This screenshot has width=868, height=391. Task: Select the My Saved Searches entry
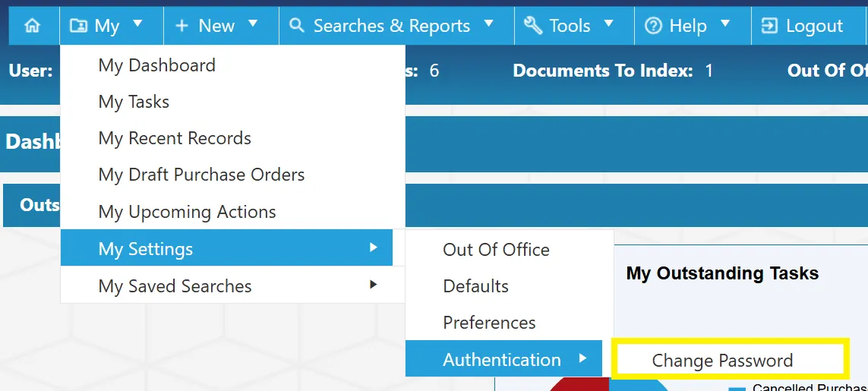232,285
